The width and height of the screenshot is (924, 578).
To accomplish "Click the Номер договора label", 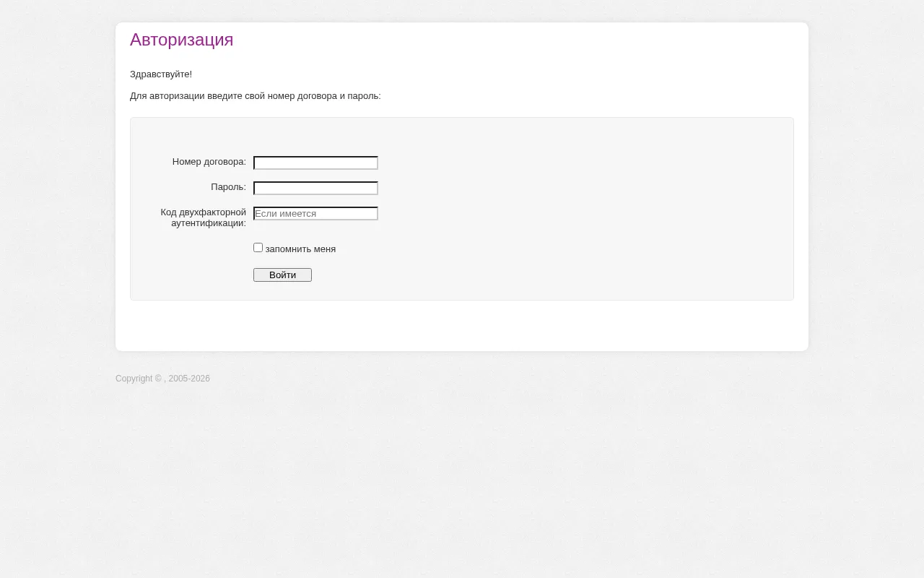I will click(x=209, y=162).
